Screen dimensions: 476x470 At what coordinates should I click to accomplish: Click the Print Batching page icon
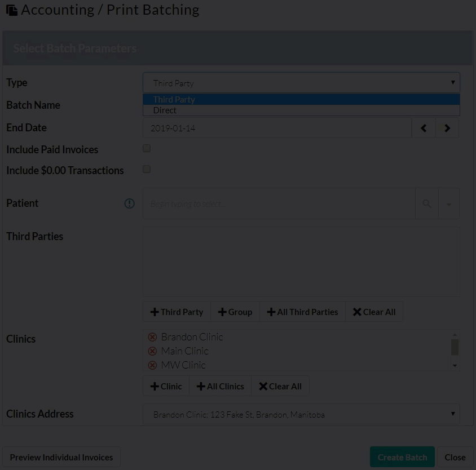point(12,10)
